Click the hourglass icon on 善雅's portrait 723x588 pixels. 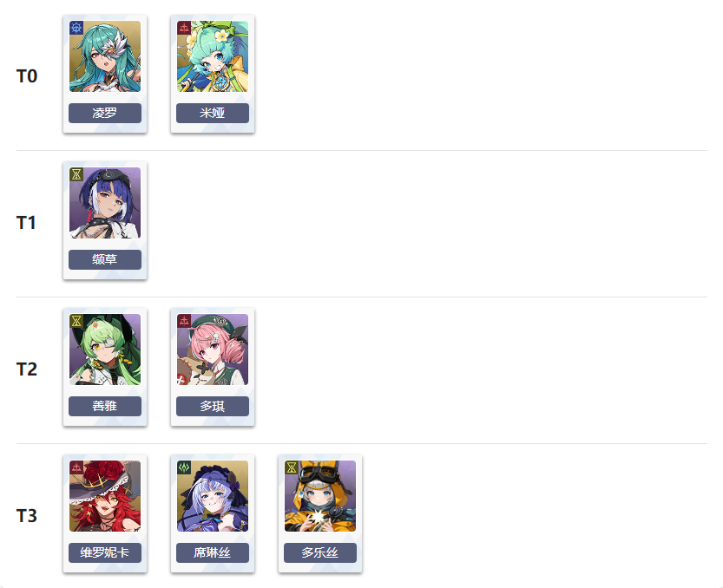click(76, 321)
